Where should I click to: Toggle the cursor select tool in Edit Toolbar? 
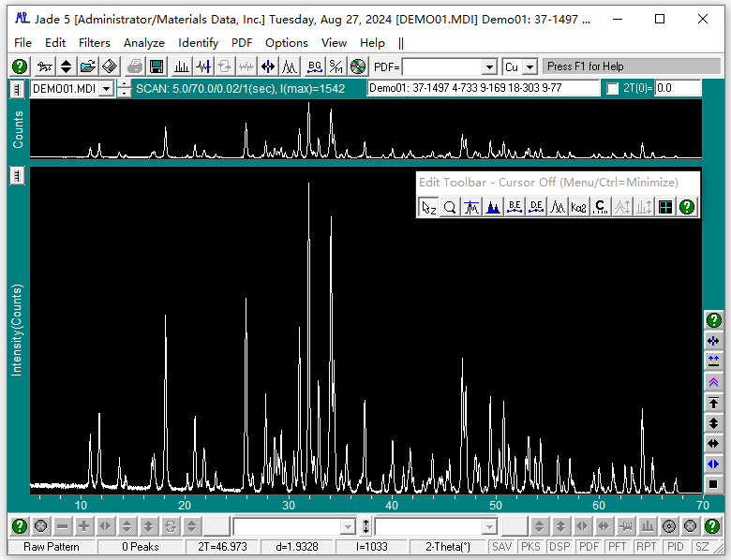(x=428, y=208)
